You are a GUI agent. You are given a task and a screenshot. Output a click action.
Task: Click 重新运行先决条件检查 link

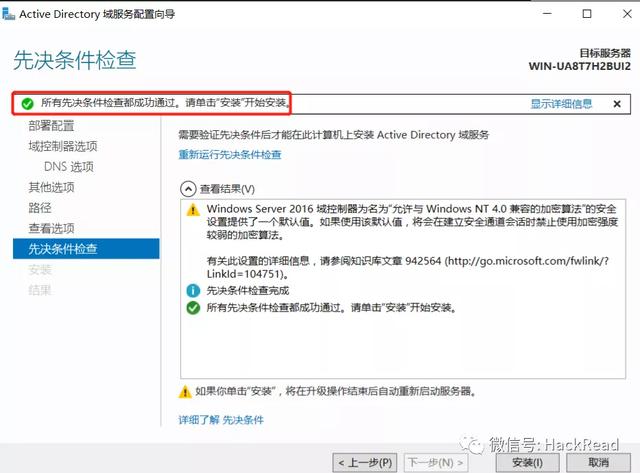[x=230, y=155]
